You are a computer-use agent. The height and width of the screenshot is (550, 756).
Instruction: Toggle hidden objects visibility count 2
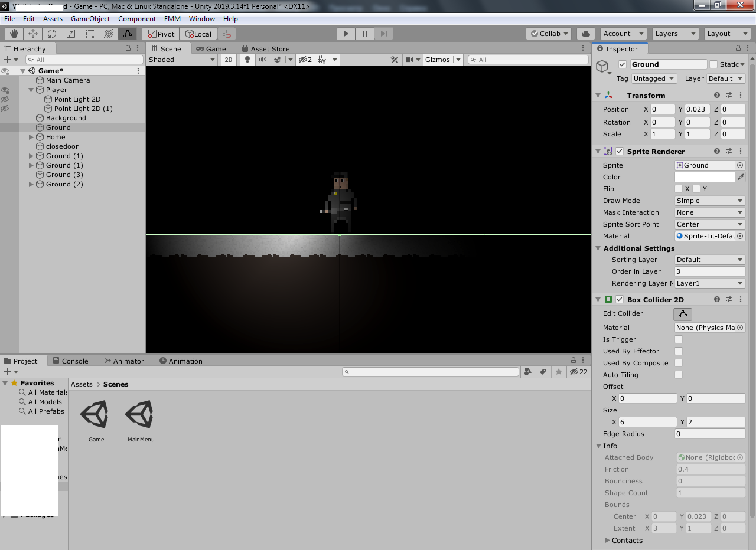(305, 60)
